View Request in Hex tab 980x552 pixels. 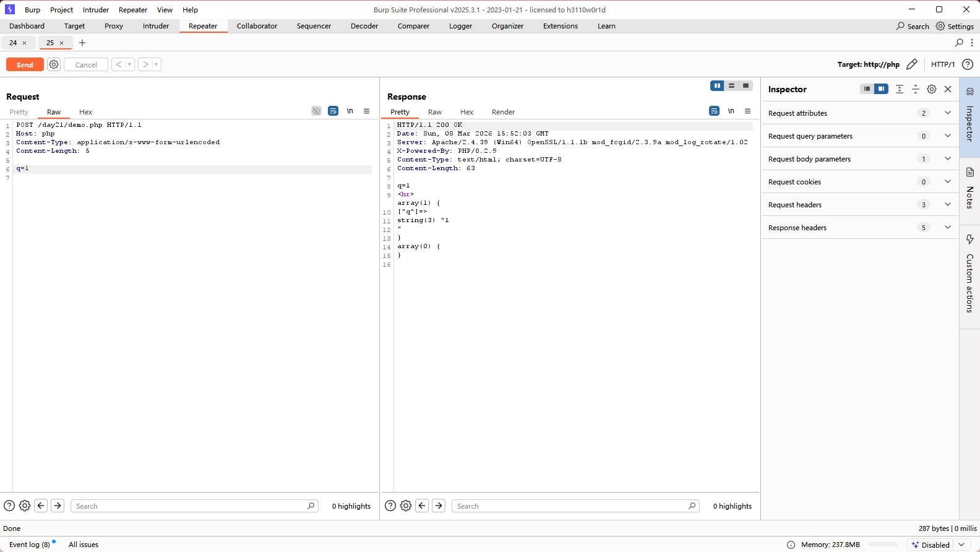click(85, 112)
